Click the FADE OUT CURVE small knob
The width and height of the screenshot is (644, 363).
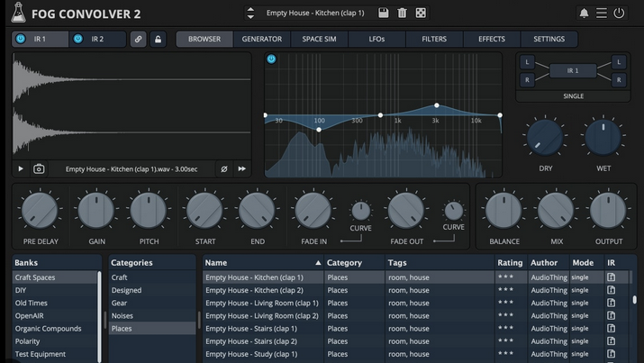[x=454, y=211]
